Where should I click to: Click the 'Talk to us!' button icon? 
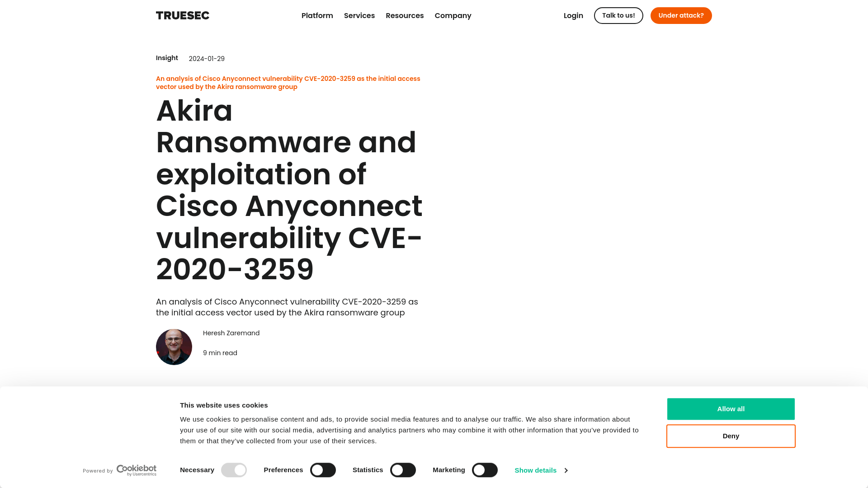(x=618, y=15)
